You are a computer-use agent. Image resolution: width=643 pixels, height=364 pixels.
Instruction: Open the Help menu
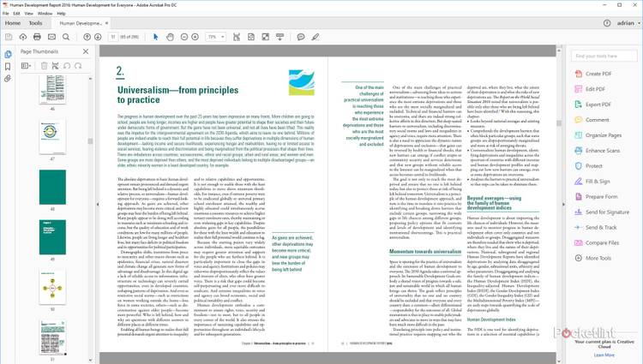(x=61, y=14)
